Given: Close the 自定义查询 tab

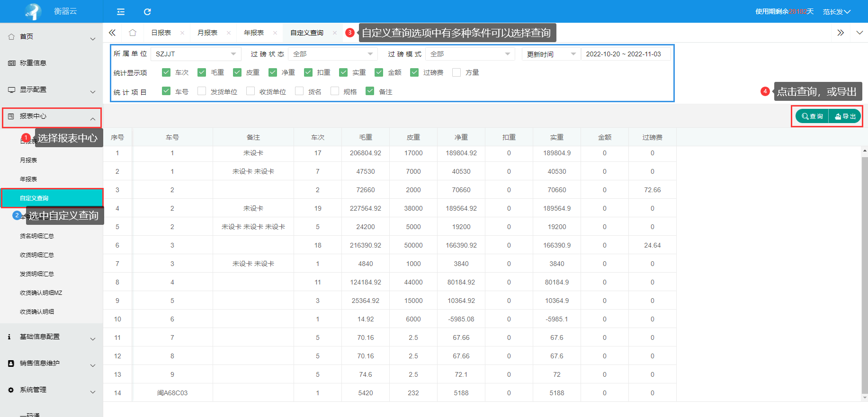Looking at the screenshot, I should click(x=335, y=33).
